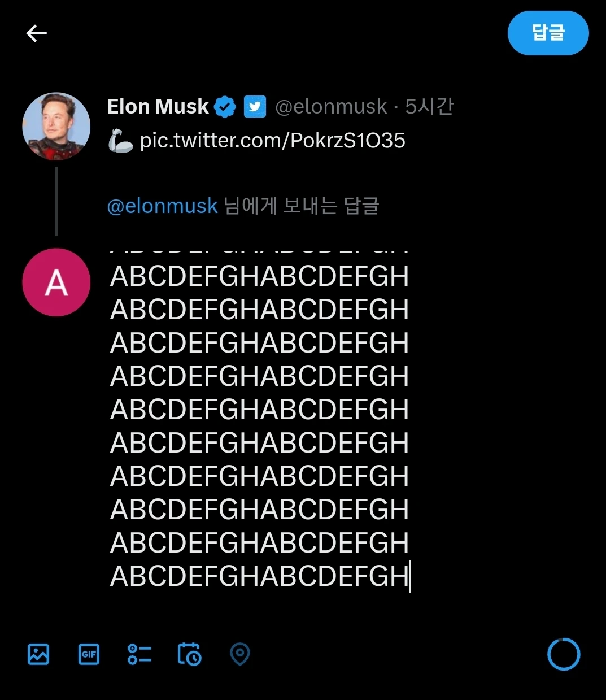
Task: Tap the magenta "A" profile avatar
Action: (56, 282)
